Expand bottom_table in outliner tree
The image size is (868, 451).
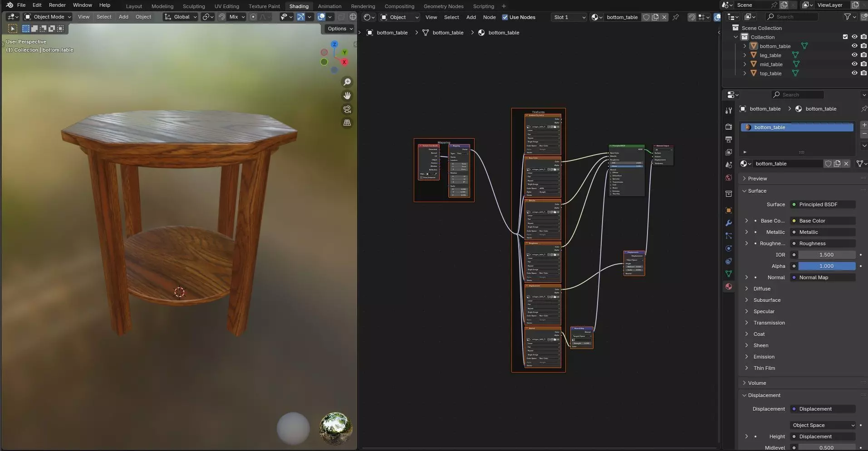click(745, 46)
